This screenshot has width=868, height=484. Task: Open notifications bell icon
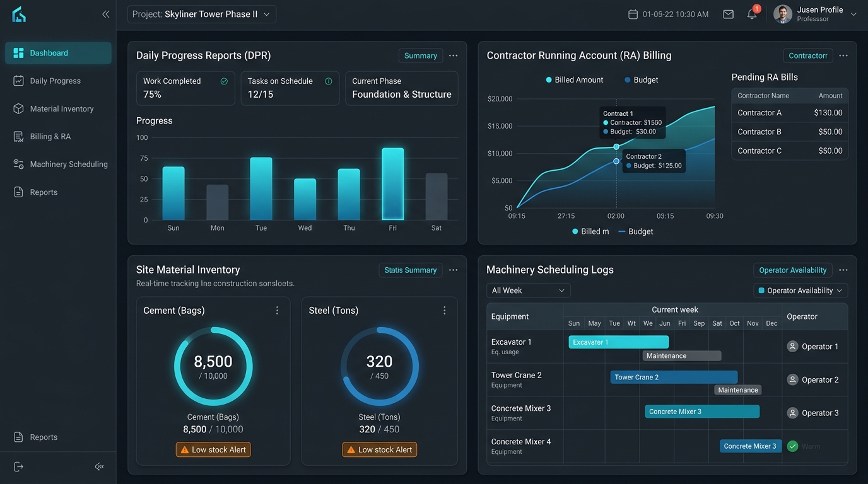click(752, 14)
